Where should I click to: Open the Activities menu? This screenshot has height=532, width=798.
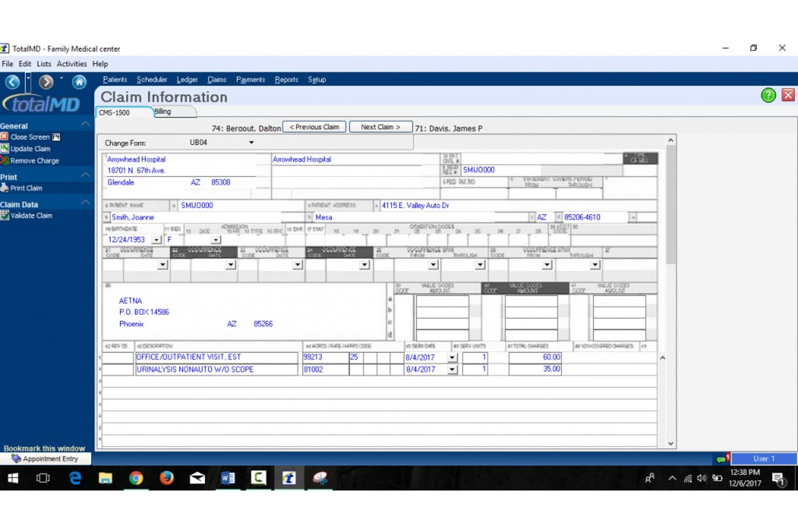(x=72, y=64)
